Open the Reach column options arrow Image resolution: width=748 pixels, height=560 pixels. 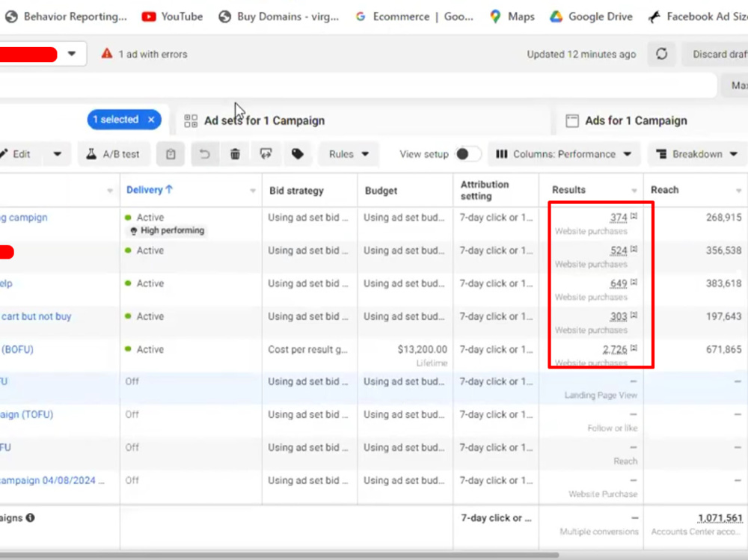pyautogui.click(x=738, y=191)
